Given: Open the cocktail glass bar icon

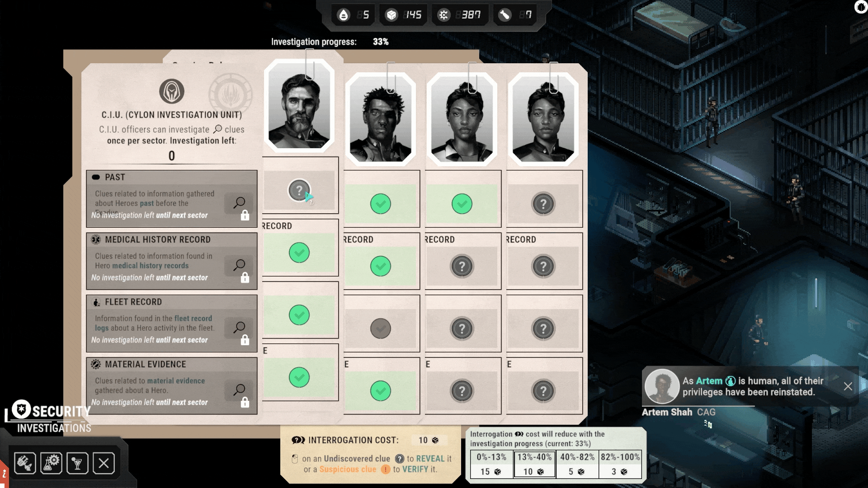Looking at the screenshot, I should click(77, 463).
